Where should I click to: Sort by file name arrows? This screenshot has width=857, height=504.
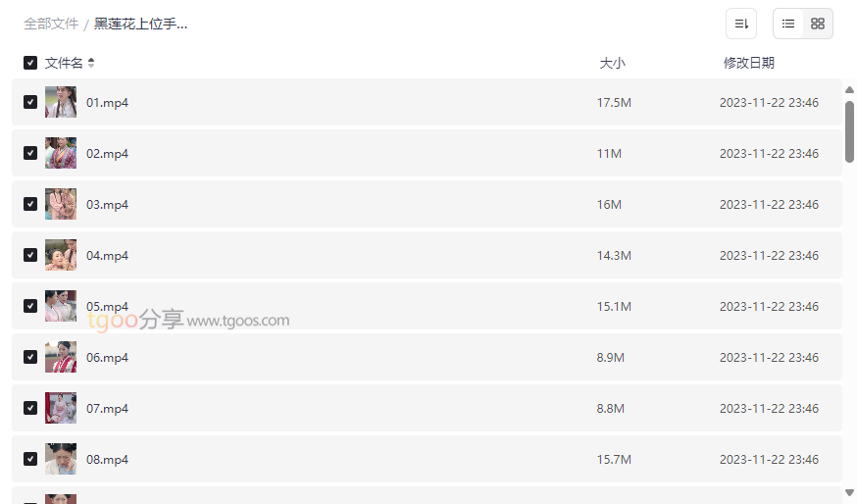pos(91,63)
